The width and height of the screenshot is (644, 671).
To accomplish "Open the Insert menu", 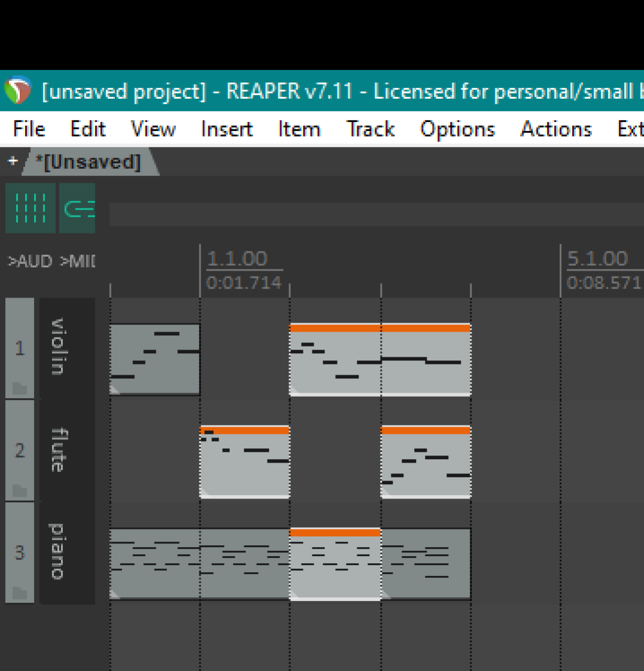I will [x=226, y=129].
